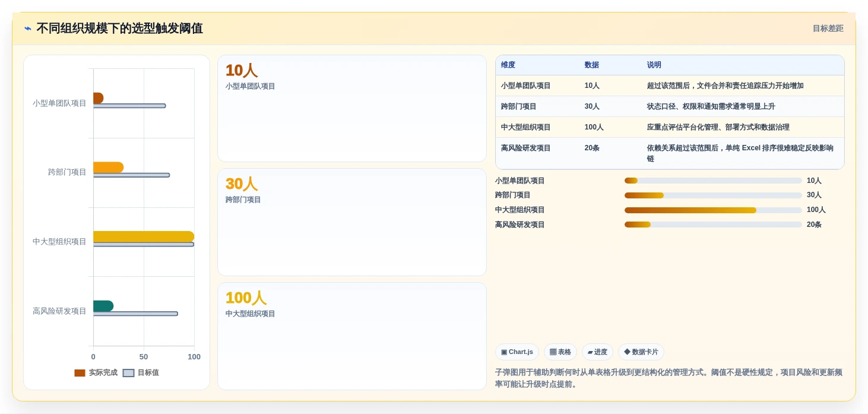This screenshot has height=414, width=868.
Task: Click the 进度 tag chip
Action: pyautogui.click(x=597, y=352)
